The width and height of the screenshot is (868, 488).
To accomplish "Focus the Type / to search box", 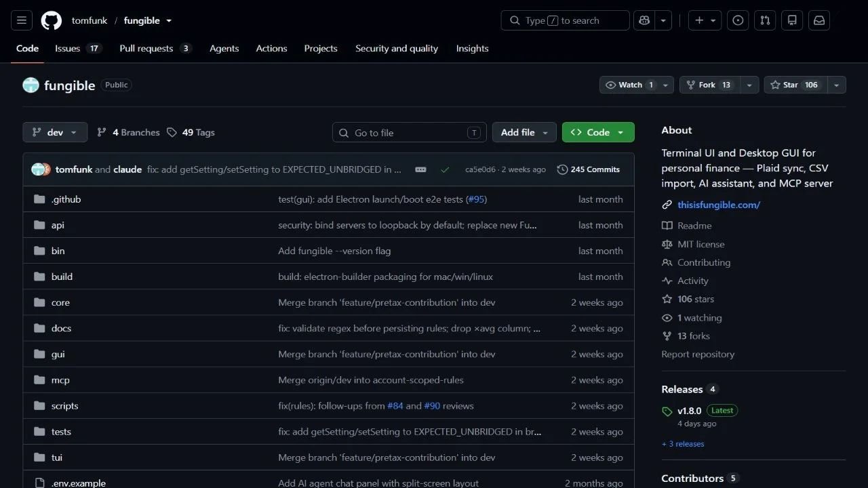I will [x=566, y=20].
